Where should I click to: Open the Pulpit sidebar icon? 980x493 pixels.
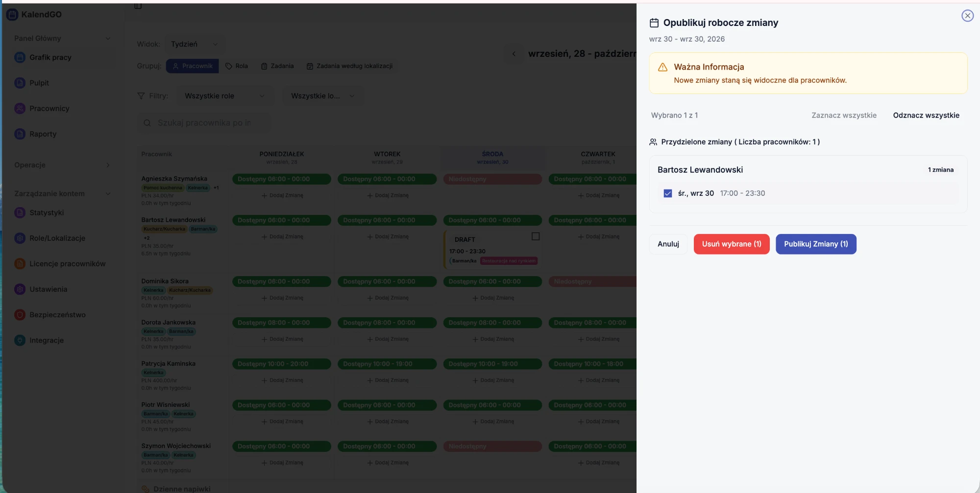pyautogui.click(x=20, y=83)
